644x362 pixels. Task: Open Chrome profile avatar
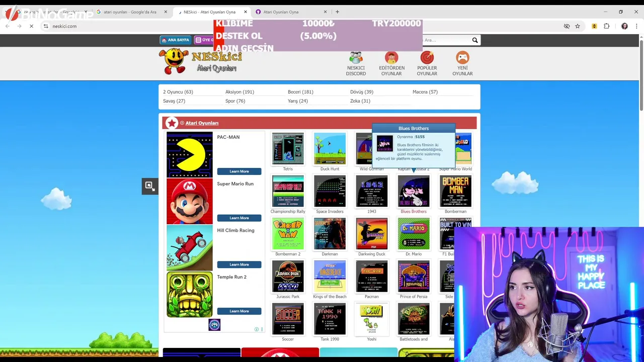[x=624, y=26]
